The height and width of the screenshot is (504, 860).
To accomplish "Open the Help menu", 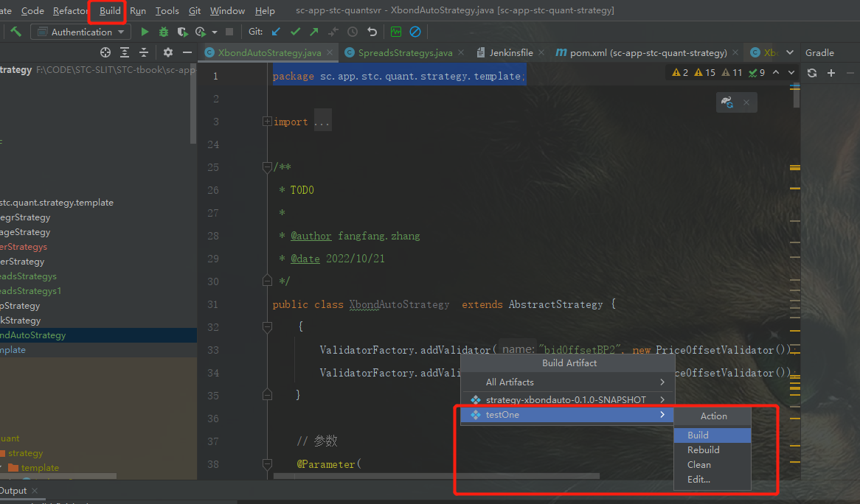I will point(265,11).
